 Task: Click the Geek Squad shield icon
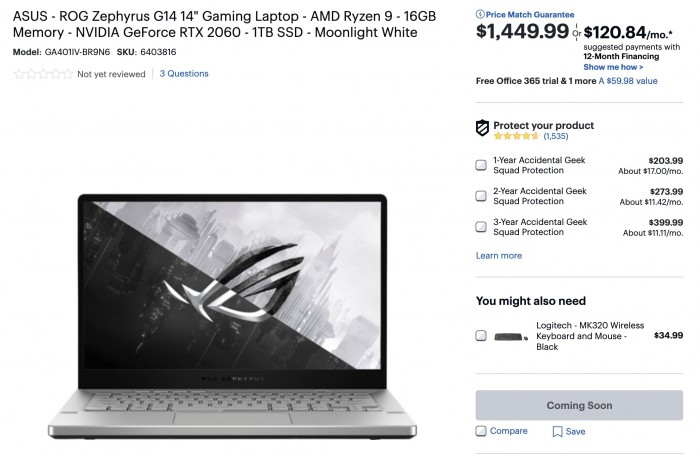click(483, 127)
